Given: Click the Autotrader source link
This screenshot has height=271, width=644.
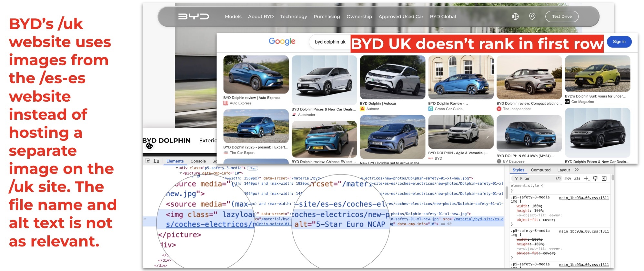Looking at the screenshot, I should [307, 115].
